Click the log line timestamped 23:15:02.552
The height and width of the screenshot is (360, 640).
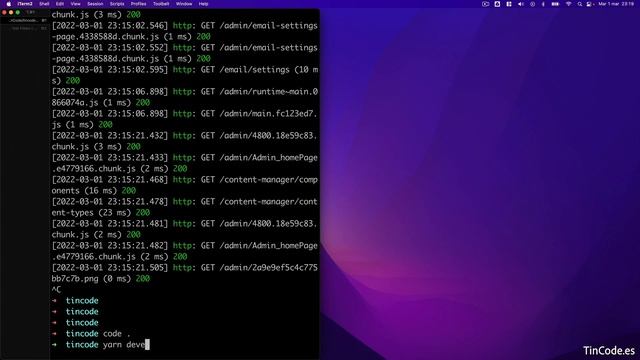coord(184,48)
